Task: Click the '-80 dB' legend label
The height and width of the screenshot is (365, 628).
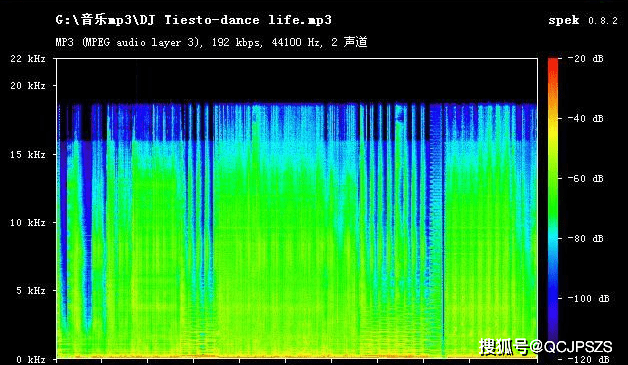Action: coord(586,238)
